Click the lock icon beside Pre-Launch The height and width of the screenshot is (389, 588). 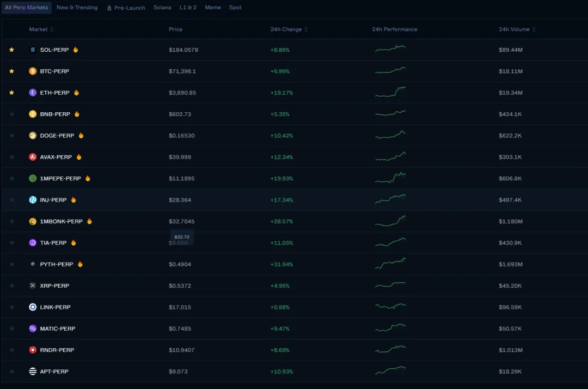tap(109, 8)
